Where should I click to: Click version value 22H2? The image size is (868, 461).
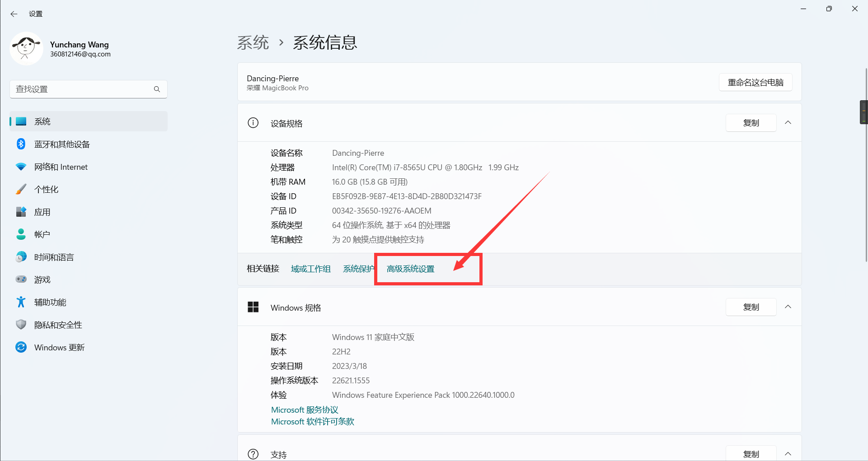click(341, 352)
